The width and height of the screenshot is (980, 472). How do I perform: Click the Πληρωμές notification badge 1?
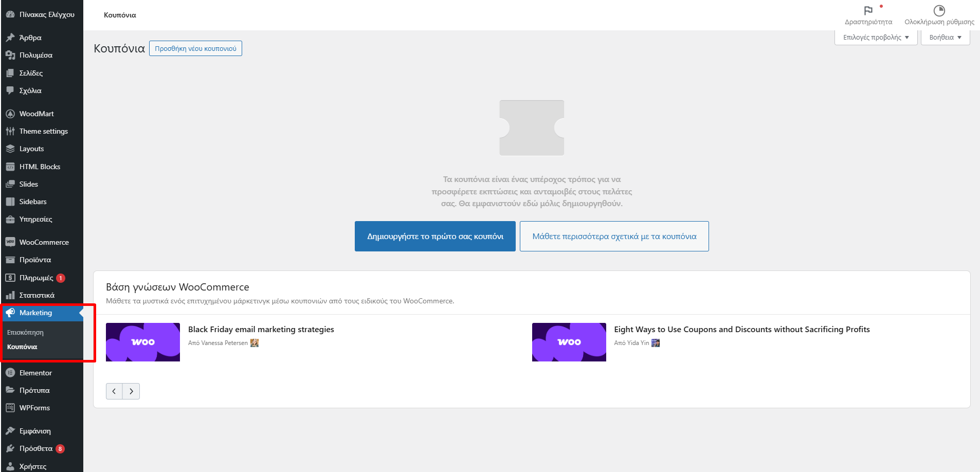pyautogui.click(x=61, y=278)
